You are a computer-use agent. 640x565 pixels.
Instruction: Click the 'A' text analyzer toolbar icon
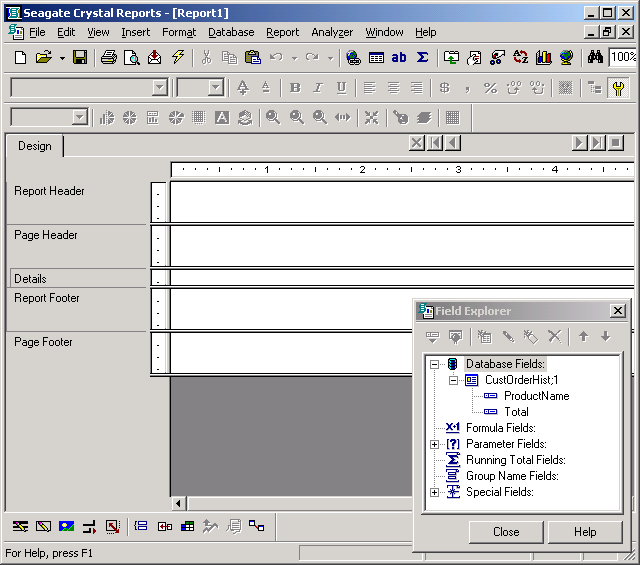222,118
